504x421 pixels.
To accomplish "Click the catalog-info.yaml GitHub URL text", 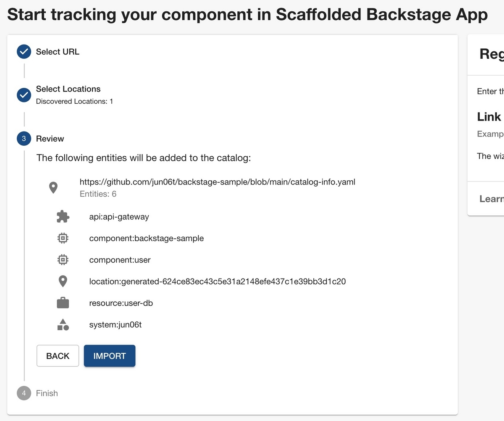I will (218, 182).
